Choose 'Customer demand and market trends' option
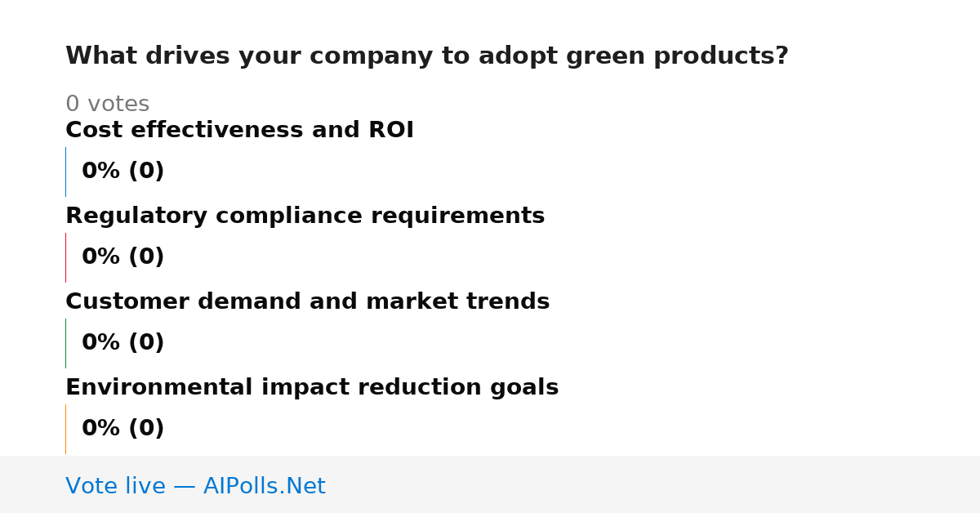Screen dimensions: 980x513 point(307,301)
